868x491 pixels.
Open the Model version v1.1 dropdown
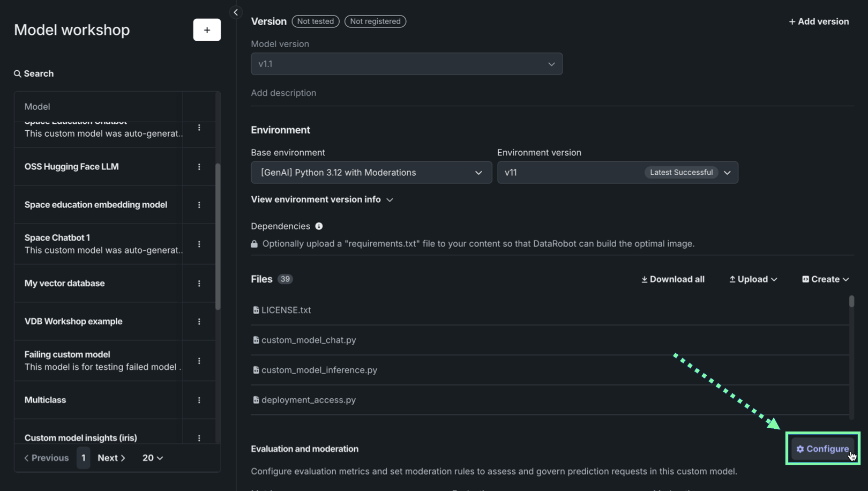(406, 64)
